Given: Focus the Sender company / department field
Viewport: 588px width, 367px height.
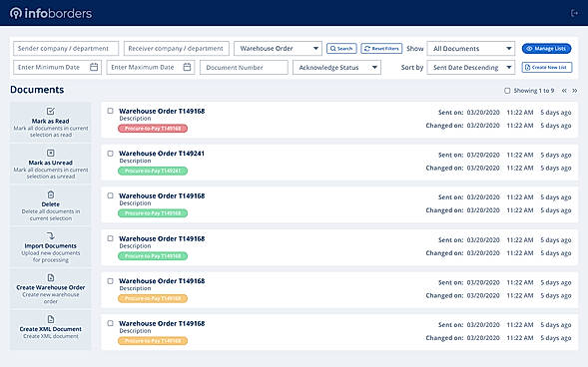Looking at the screenshot, I should coord(66,48).
